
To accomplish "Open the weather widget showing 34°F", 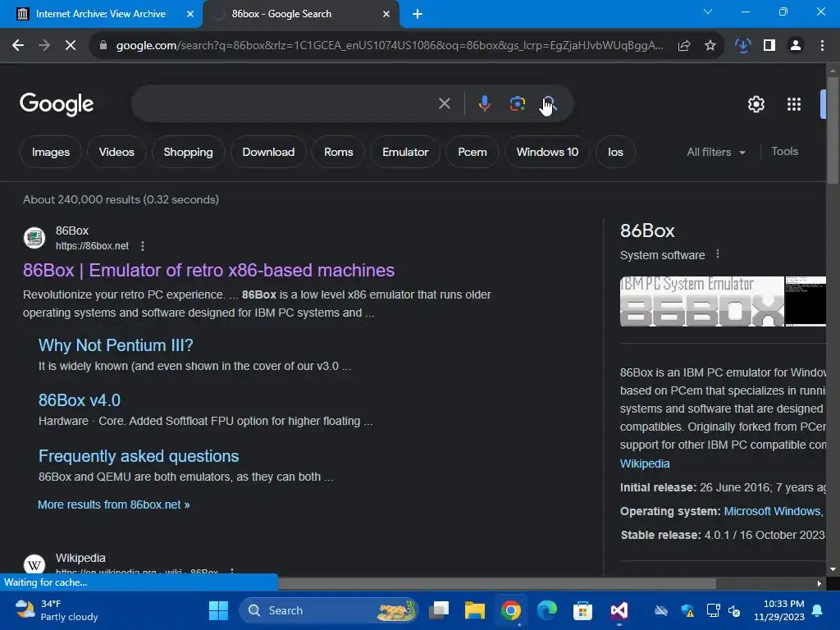I will [x=57, y=610].
